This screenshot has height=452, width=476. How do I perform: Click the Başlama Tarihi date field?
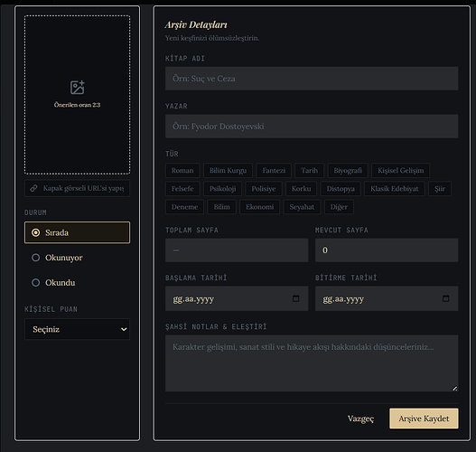point(237,298)
